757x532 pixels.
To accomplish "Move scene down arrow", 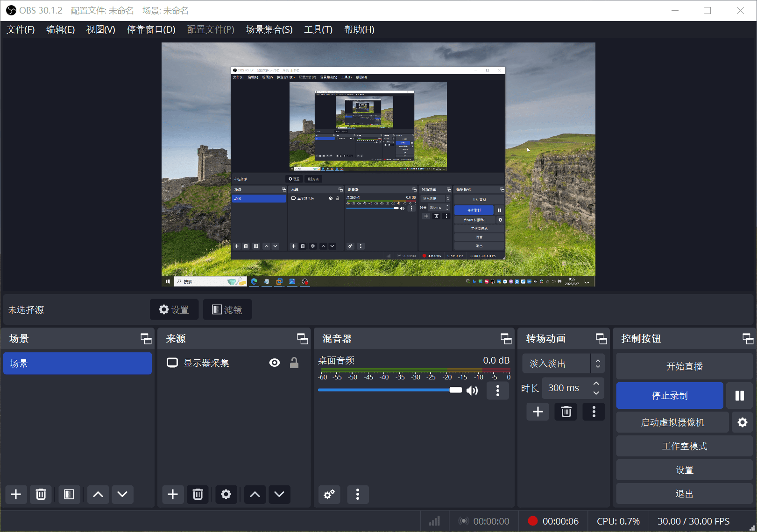I will pos(122,494).
